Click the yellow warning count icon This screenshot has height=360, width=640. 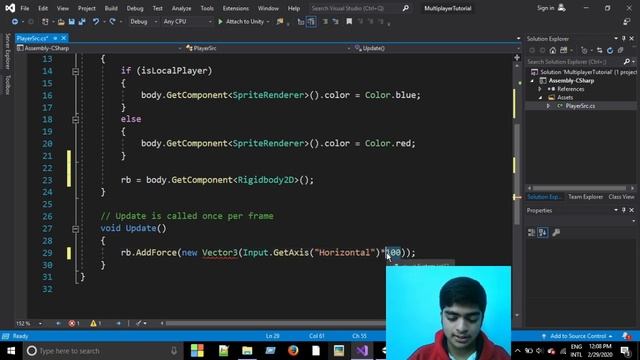coord(93,323)
